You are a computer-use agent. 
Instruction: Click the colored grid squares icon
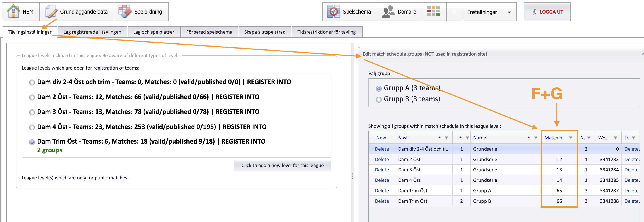point(433,12)
